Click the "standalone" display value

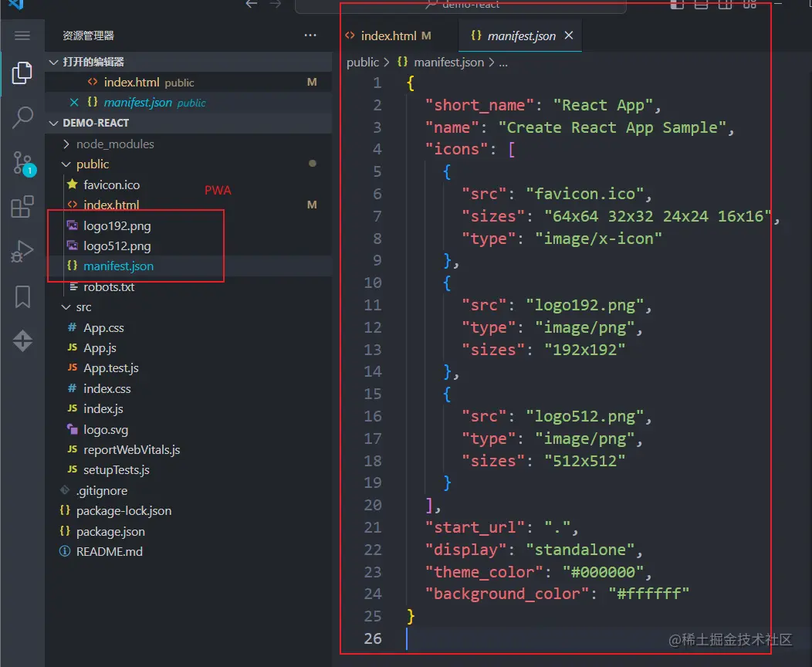coord(580,550)
